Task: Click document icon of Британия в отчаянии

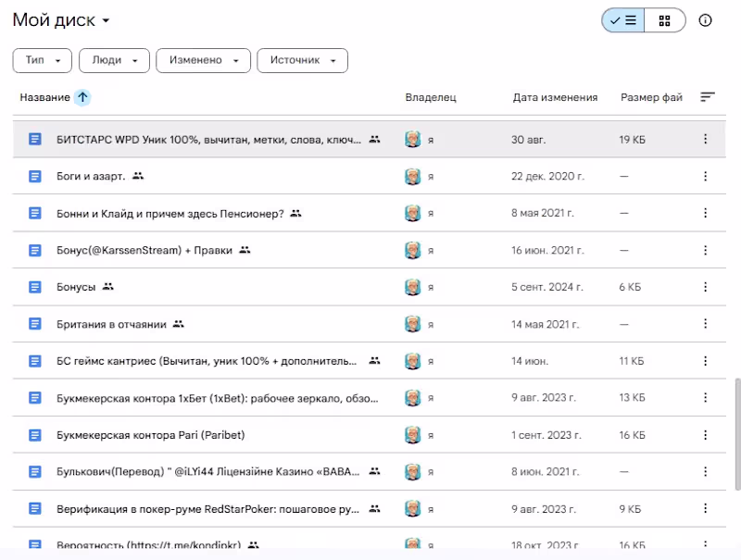Action: [35, 324]
